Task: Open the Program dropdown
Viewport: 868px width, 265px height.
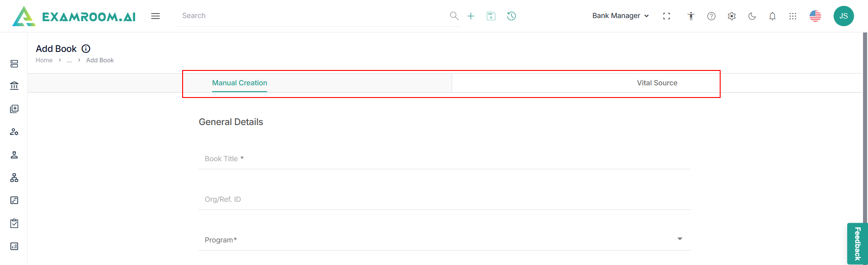Action: [x=444, y=239]
